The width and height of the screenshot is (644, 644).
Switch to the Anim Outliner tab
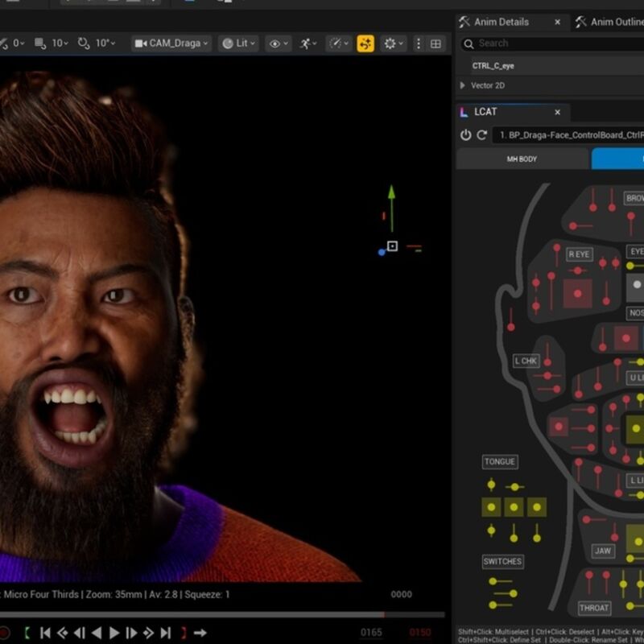tap(609, 23)
